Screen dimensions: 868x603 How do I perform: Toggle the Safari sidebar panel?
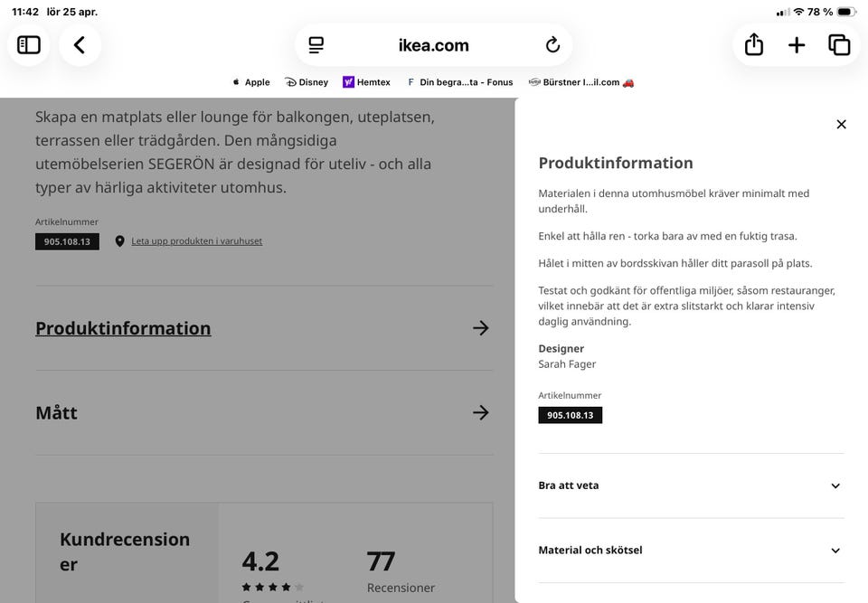click(29, 45)
